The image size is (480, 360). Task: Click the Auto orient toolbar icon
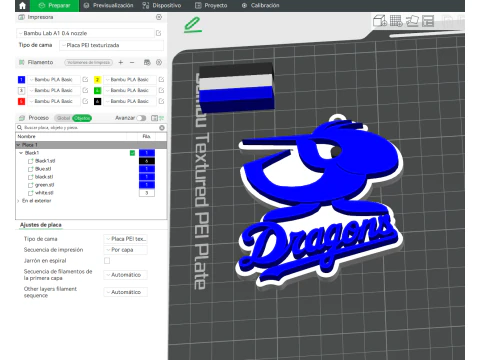412,21
